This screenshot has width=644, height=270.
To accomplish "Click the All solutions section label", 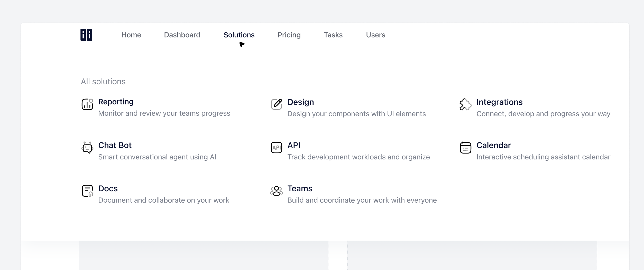I will [103, 82].
